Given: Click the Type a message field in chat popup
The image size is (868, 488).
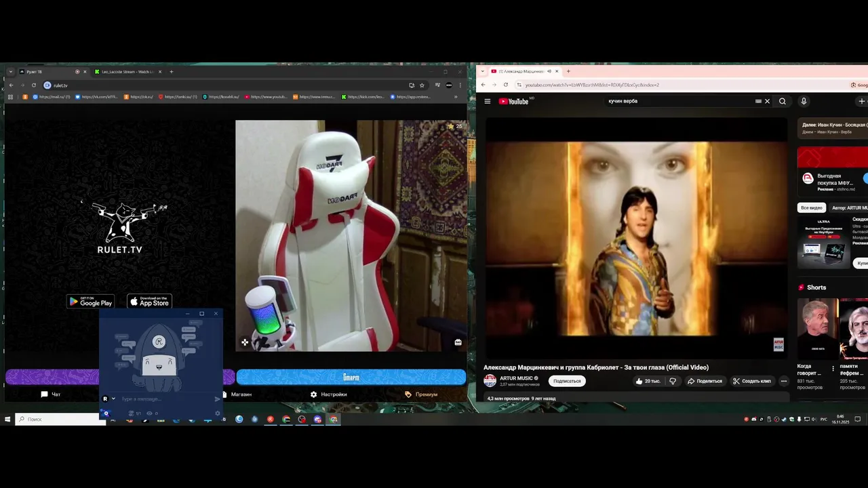Looking at the screenshot, I should (x=165, y=399).
